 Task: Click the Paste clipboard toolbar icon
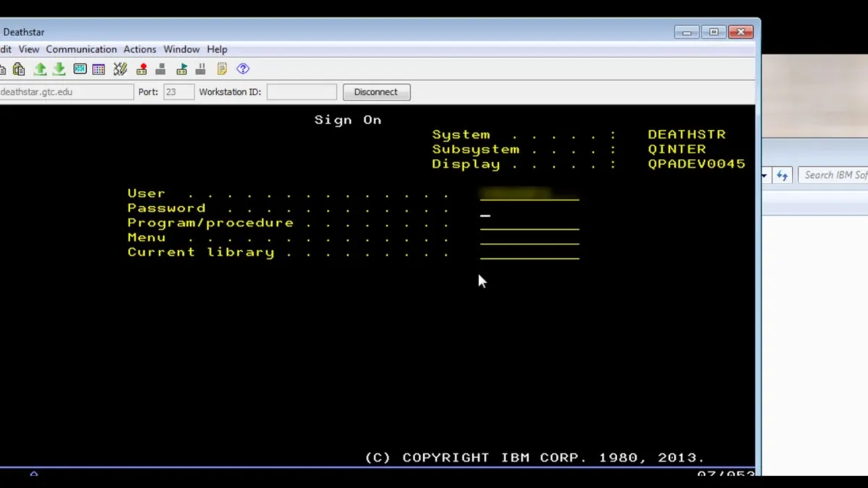pyautogui.click(x=19, y=69)
